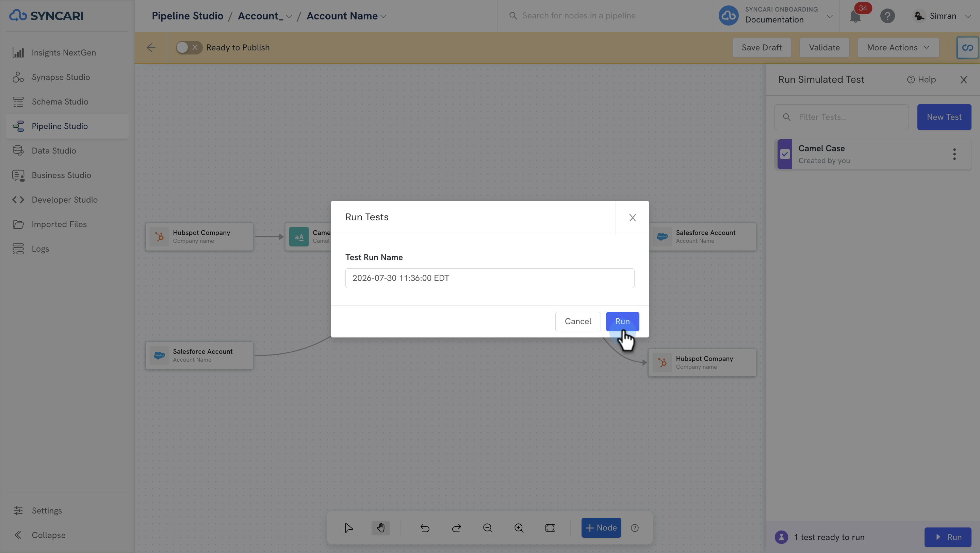Open Settings in sidebar
The height and width of the screenshot is (553, 980).
pos(67,510)
